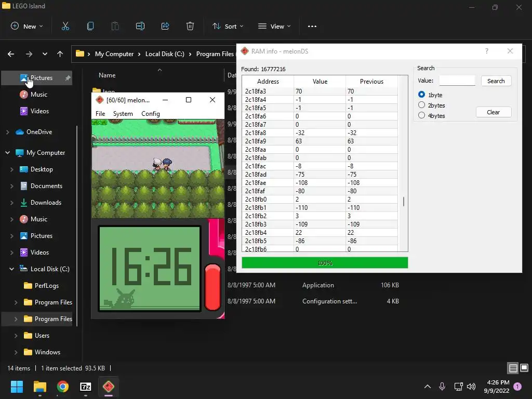The image size is (532, 399).
Task: Open the View dropdown
Action: coord(274,26)
